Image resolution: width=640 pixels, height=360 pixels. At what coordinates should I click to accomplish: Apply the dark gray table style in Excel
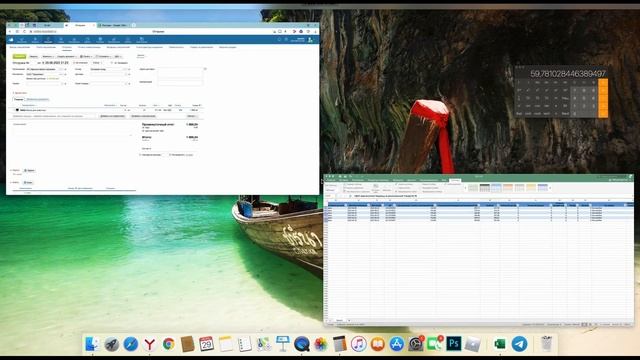pos(484,187)
